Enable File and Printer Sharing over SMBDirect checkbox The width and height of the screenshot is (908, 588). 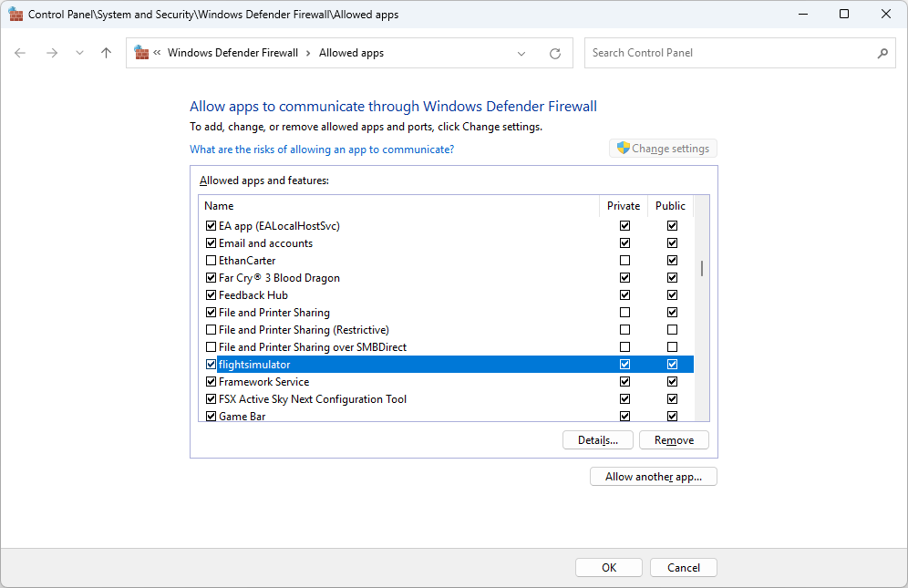pos(211,347)
